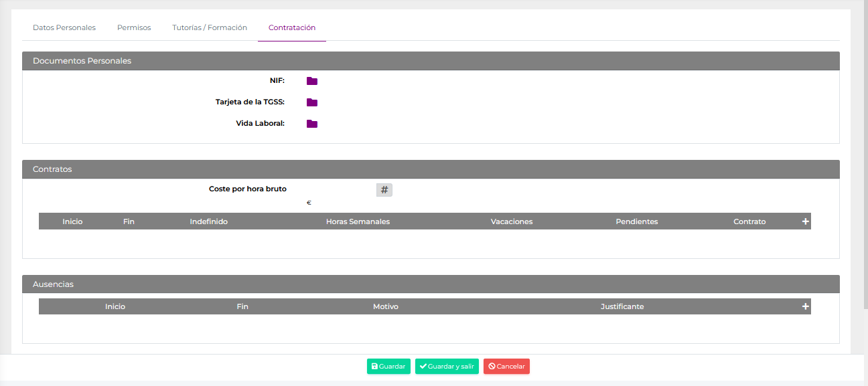868x386 pixels.
Task: Open the Vida Laboral folder icon
Action: (312, 124)
